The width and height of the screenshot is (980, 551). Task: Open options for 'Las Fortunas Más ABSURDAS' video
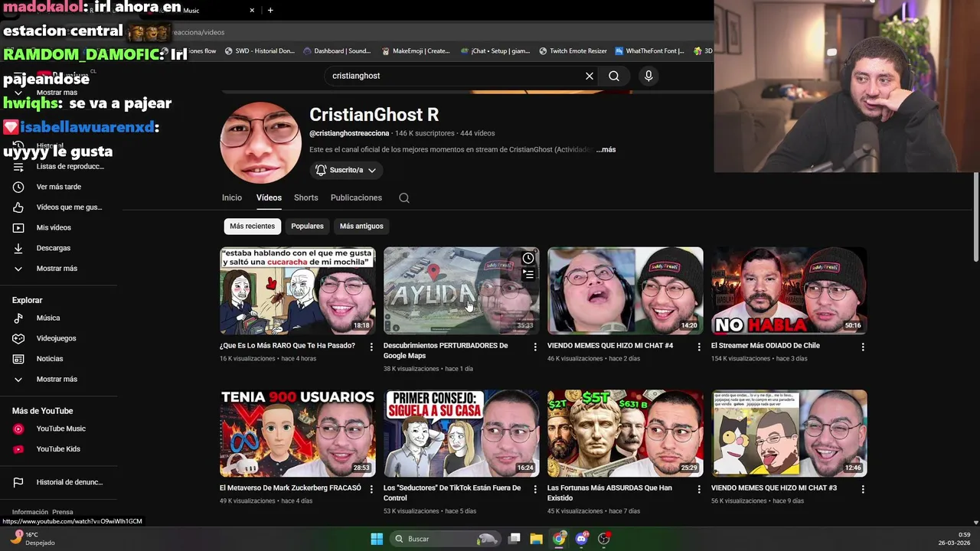click(x=699, y=489)
